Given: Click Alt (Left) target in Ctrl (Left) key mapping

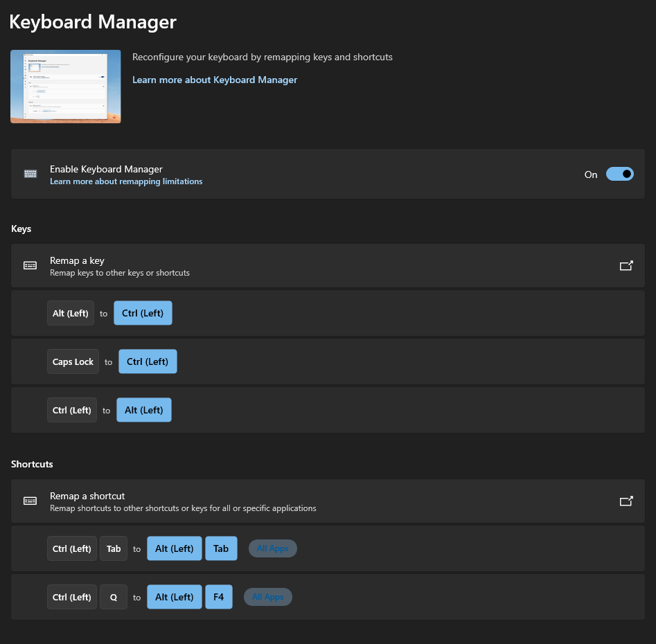Looking at the screenshot, I should (143, 410).
